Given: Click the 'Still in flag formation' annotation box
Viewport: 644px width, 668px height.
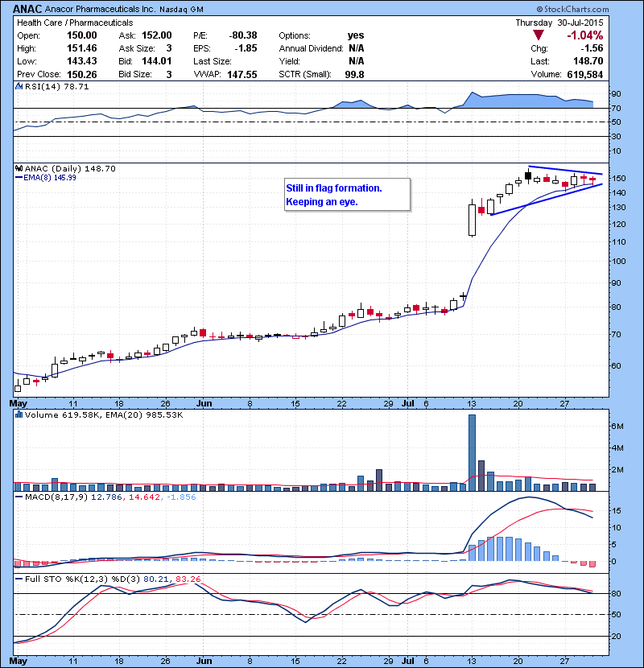Looking at the screenshot, I should coord(348,195).
